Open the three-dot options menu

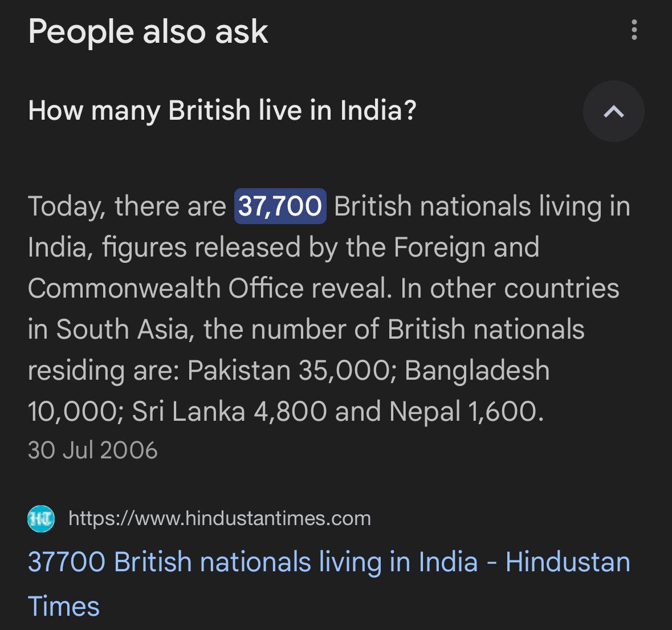[634, 30]
